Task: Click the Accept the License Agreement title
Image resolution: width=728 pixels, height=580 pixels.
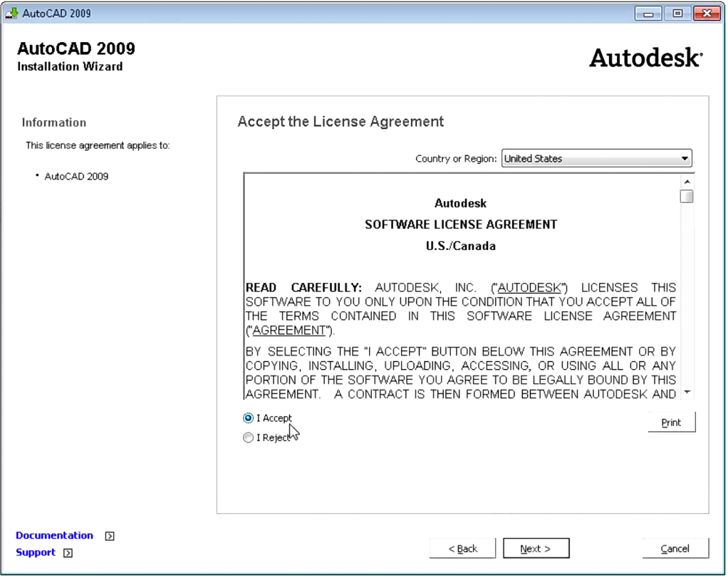Action: (x=340, y=122)
